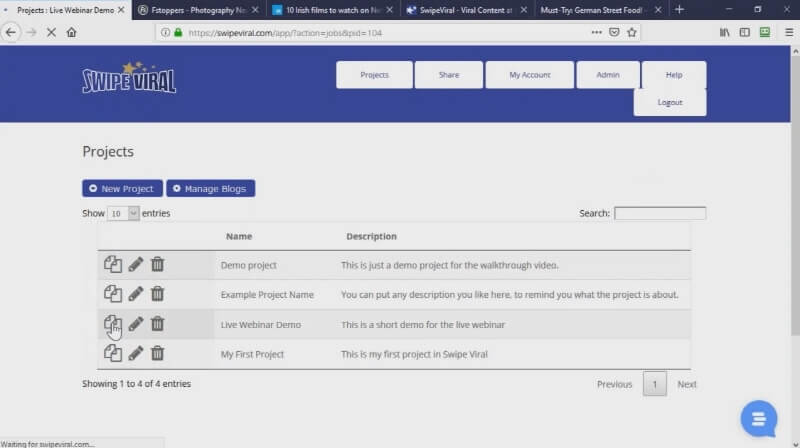Image resolution: width=800 pixels, height=448 pixels.
Task: Open the Share nav menu
Action: (x=449, y=74)
